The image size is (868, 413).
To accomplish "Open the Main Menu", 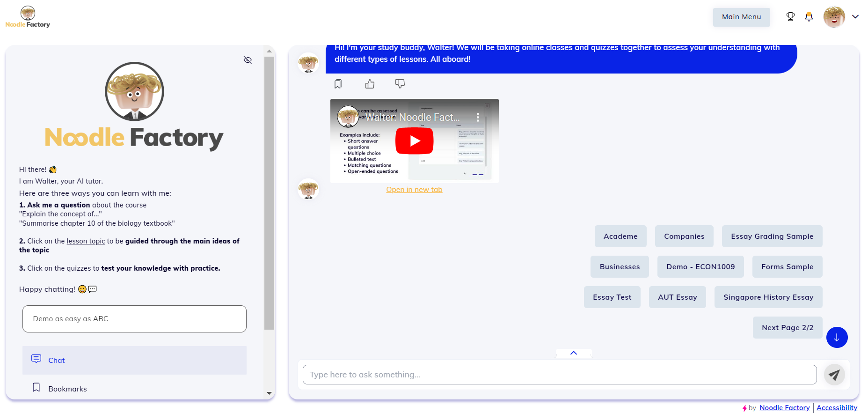I will coord(742,17).
